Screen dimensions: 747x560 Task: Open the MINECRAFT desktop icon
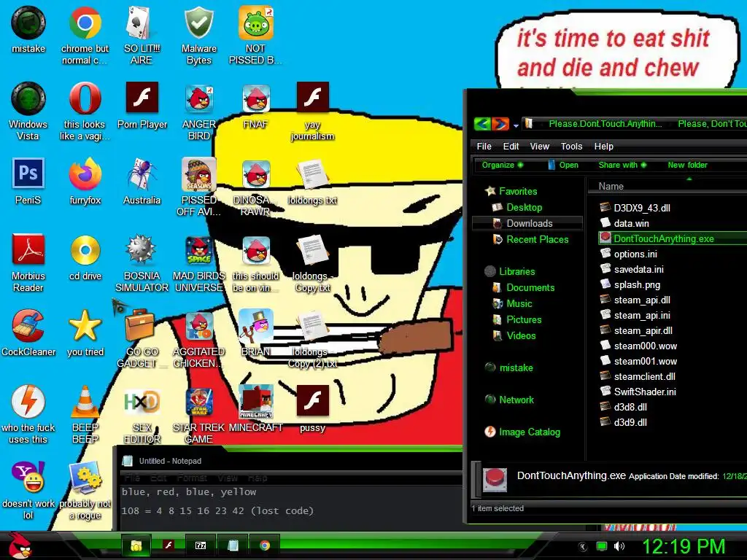click(255, 408)
